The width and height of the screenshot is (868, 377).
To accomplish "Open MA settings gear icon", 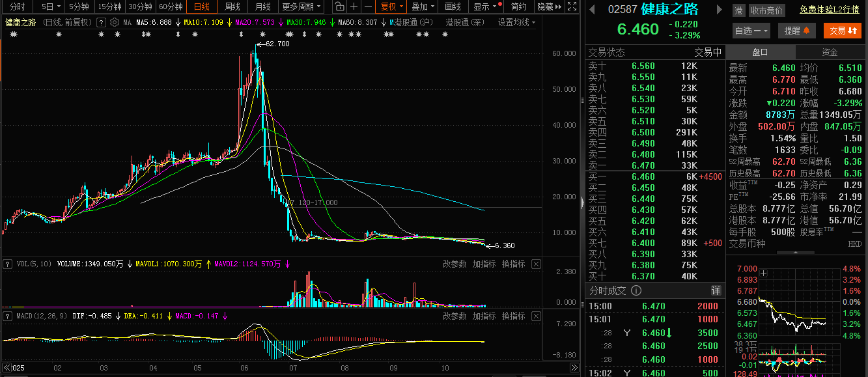I will pos(115,21).
